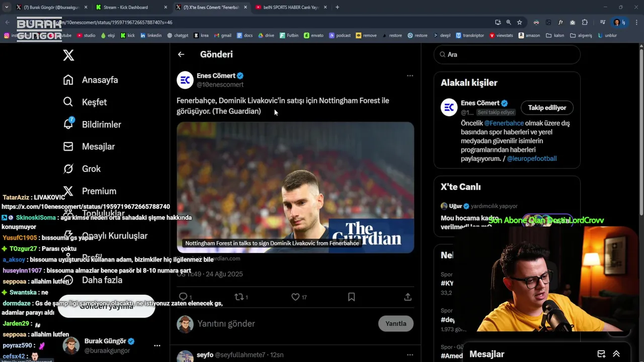Open Bildirimler notifications
Screen dimensions: 644x362
click(92, 124)
